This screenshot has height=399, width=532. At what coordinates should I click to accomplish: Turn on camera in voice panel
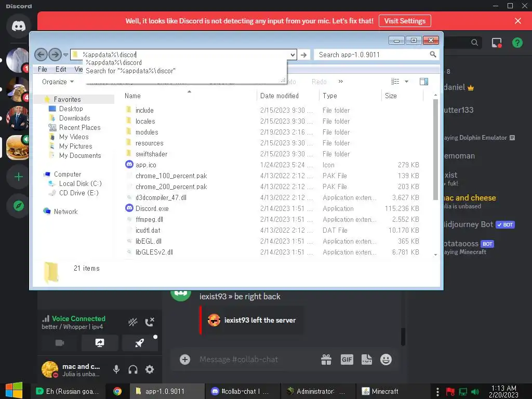(60, 343)
